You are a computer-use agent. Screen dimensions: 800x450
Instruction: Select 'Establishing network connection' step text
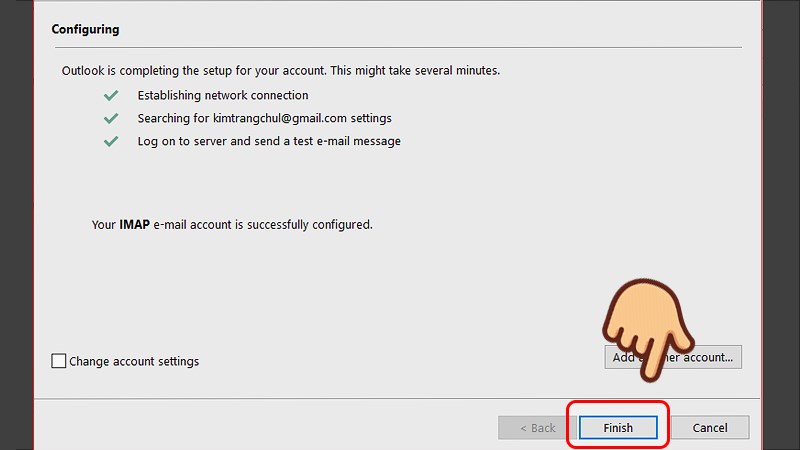point(223,96)
